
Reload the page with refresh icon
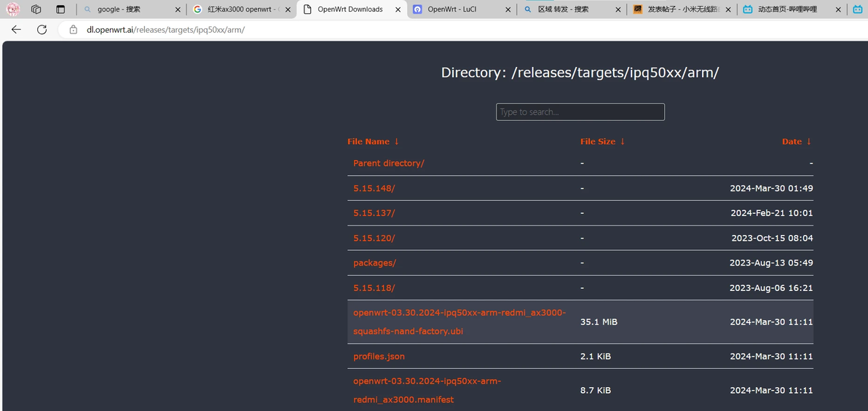point(42,30)
